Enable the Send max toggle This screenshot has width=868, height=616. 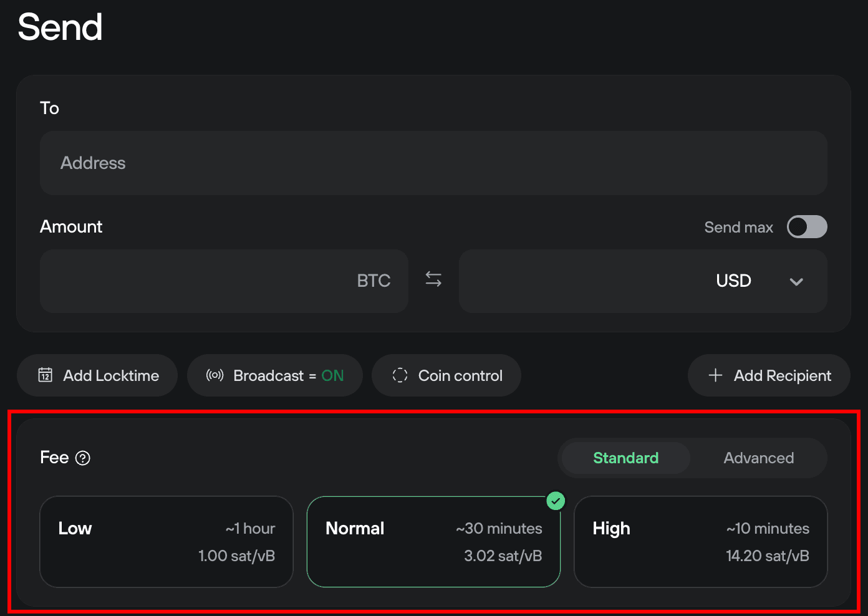(807, 227)
